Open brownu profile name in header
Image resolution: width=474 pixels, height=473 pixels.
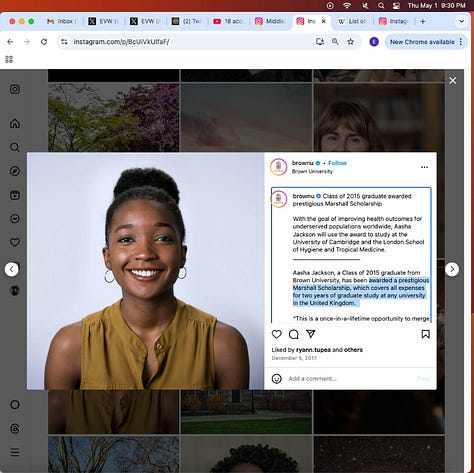[303, 163]
